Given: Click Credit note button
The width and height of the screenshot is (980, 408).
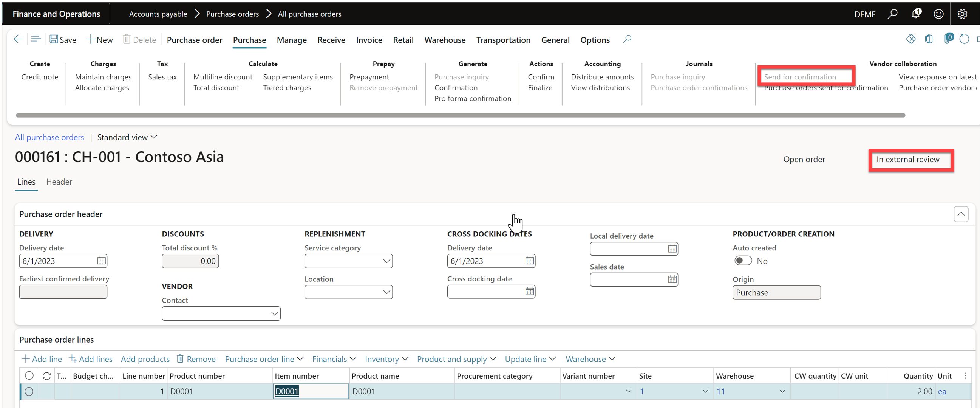Looking at the screenshot, I should [x=40, y=77].
